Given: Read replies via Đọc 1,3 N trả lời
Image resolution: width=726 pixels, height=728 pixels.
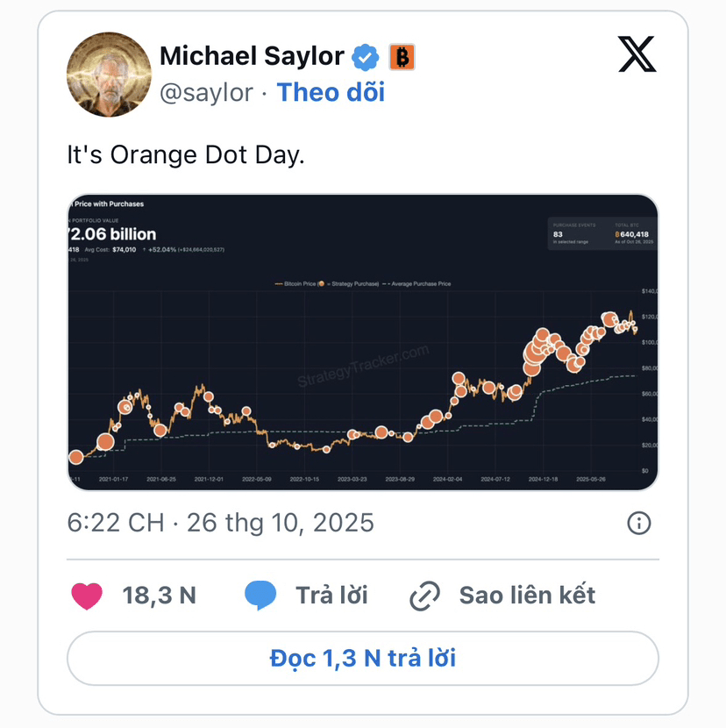Looking at the screenshot, I should pyautogui.click(x=362, y=658).
